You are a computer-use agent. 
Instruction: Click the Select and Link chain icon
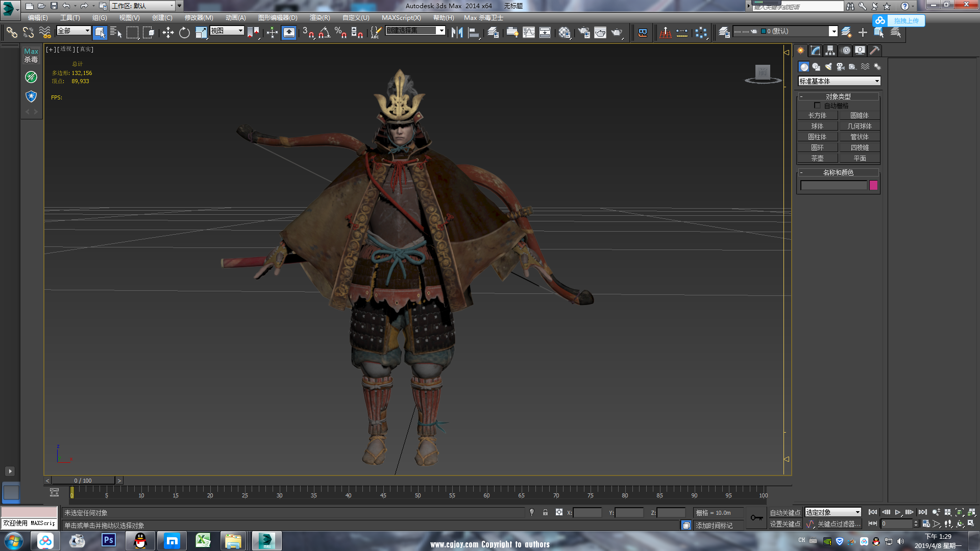pos(11,33)
